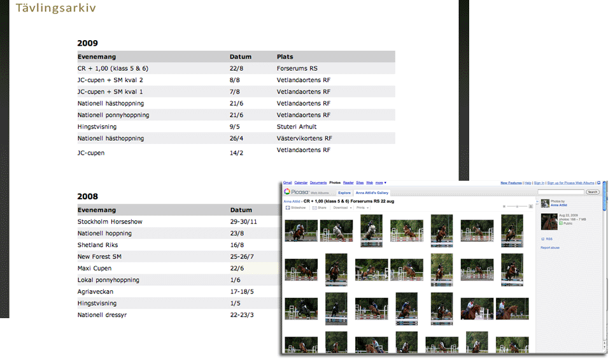Viewport: 615px width, 364px height.
Task: Click the Anna Attlid breadcrumb link
Action: tap(292, 201)
